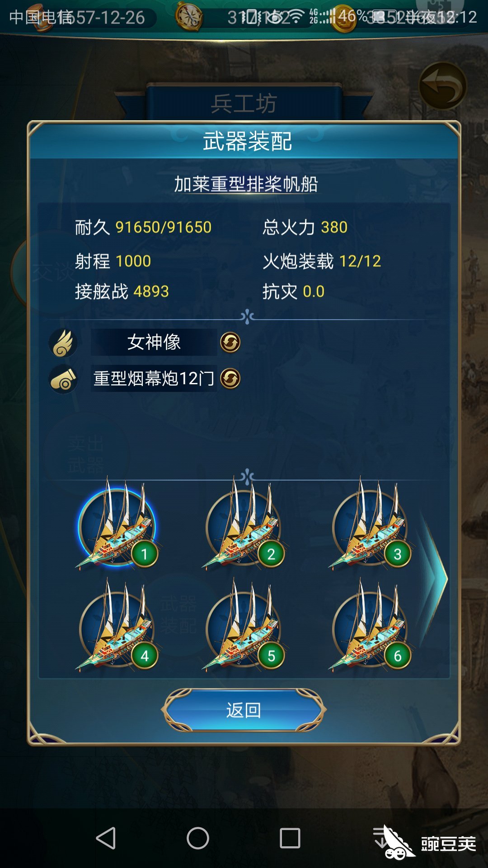Open the 女神像 equipment field
This screenshot has width=488, height=868.
154,342
